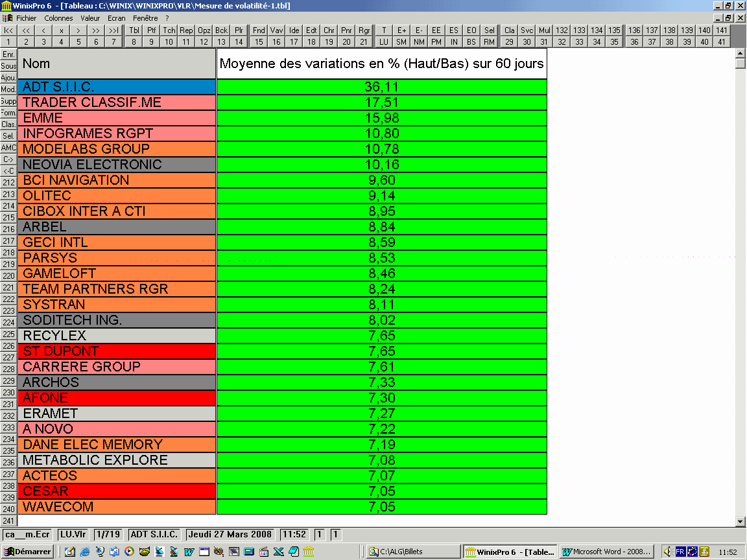Click the LU.Vlr status bar field
The width and height of the screenshot is (747, 560).
(73, 534)
